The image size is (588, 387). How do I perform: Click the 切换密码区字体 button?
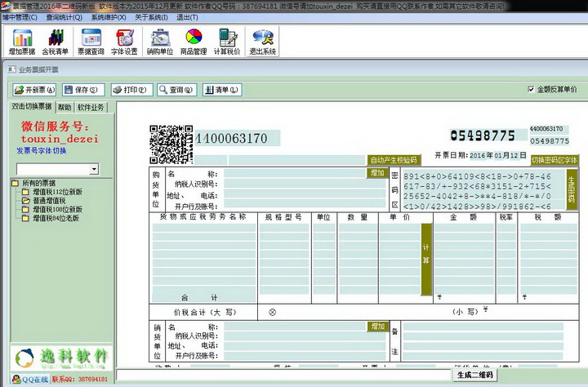pos(555,160)
